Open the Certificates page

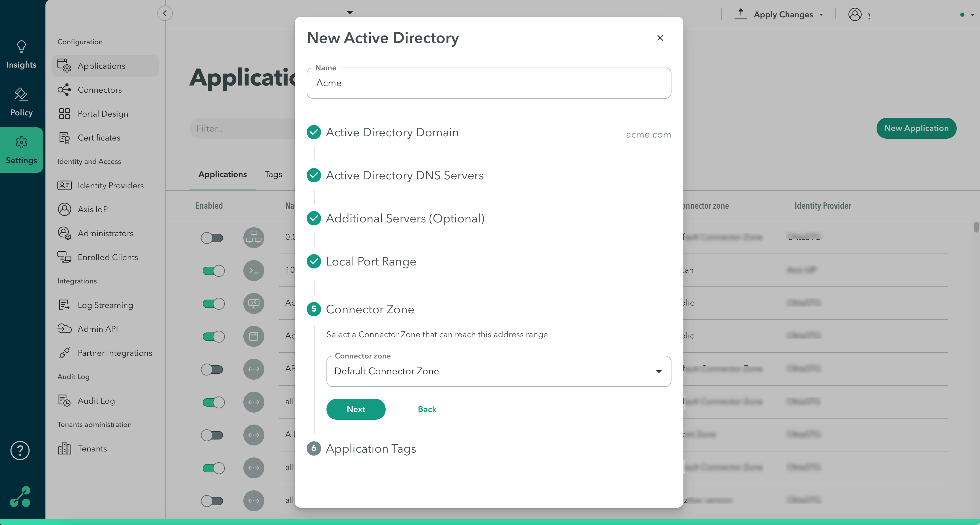tap(99, 138)
